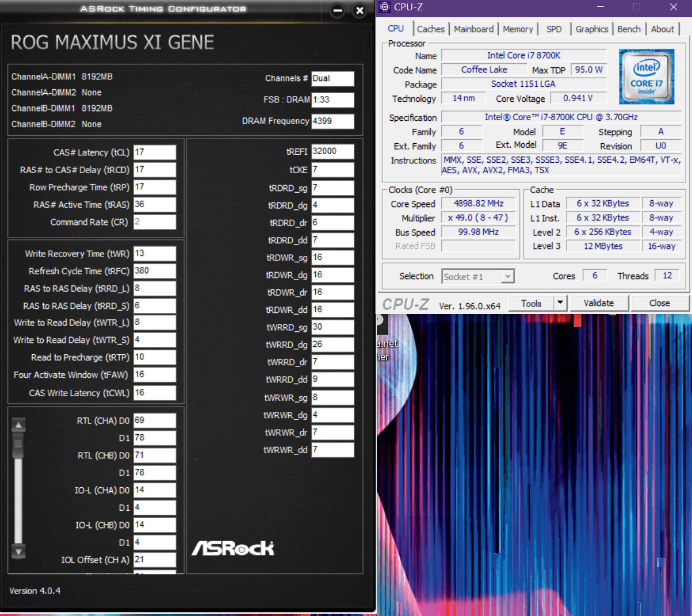Click the Multiplier value x 49.0

click(479, 218)
